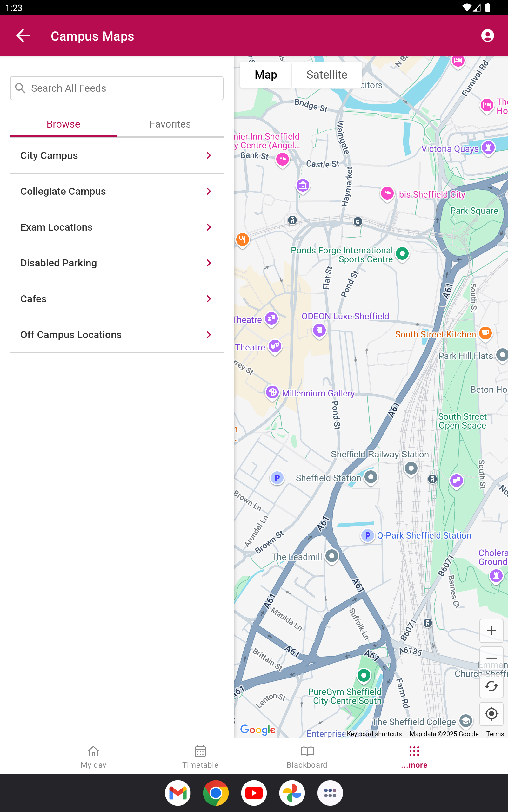Viewport: 508px width, 812px height.
Task: Open the Keyboard shortcuts link
Action: tap(374, 734)
